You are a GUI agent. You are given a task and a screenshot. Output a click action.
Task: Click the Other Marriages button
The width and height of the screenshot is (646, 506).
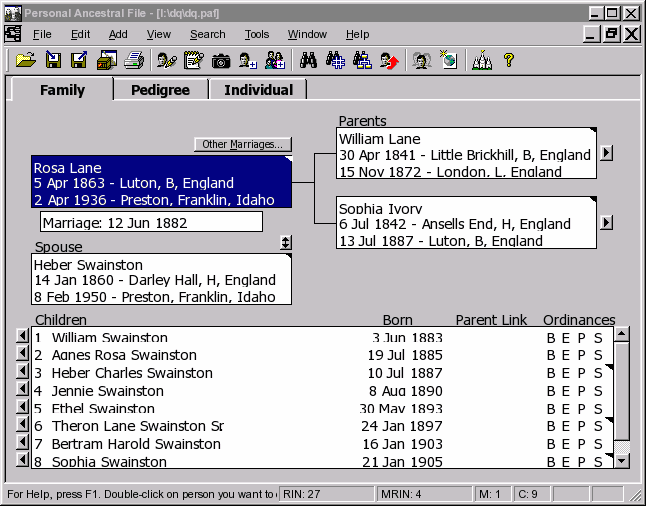click(243, 144)
